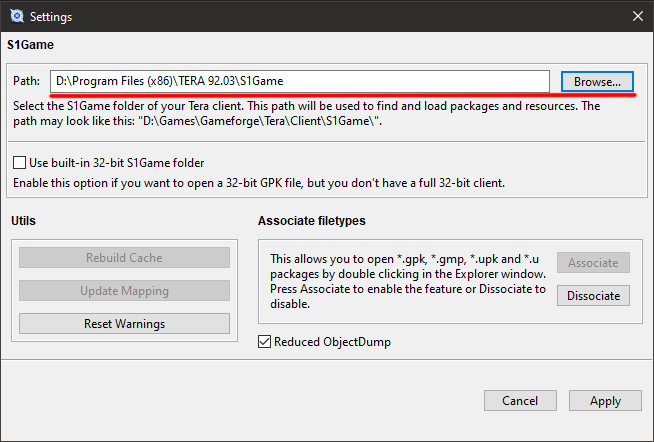The width and height of the screenshot is (654, 442).
Task: Click the Rebuild Cache button
Action: (124, 257)
